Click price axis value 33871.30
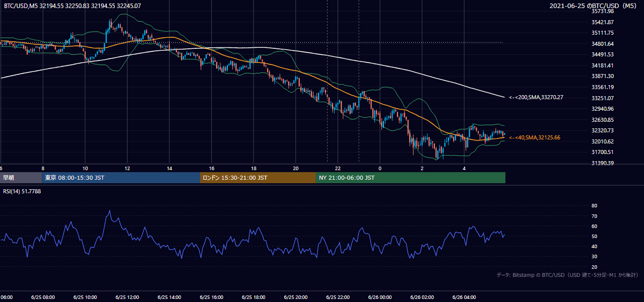Screen dimensions: 644x302 click(602, 76)
